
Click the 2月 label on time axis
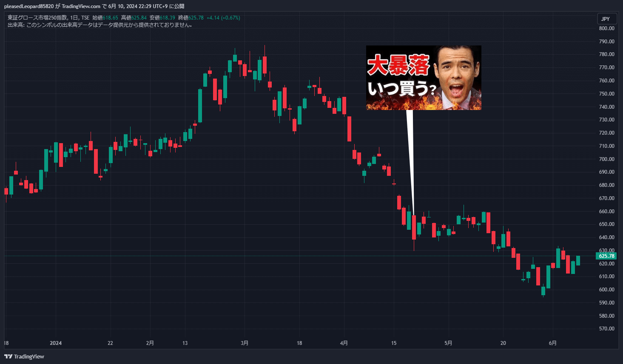pyautogui.click(x=150, y=343)
